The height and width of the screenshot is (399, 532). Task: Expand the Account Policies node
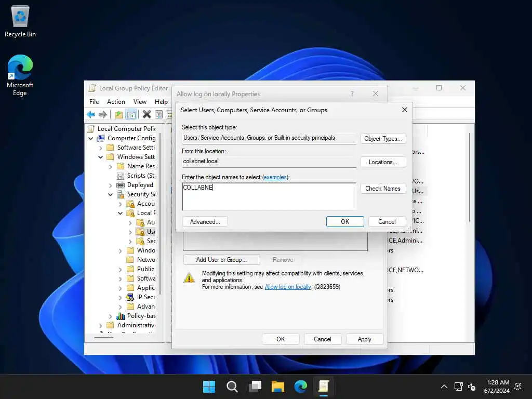tap(120, 204)
